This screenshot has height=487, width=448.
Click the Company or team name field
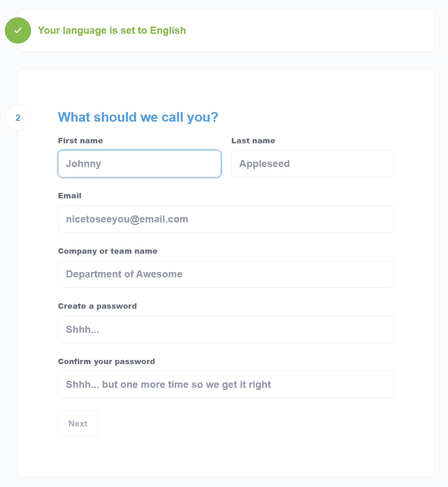click(x=225, y=274)
